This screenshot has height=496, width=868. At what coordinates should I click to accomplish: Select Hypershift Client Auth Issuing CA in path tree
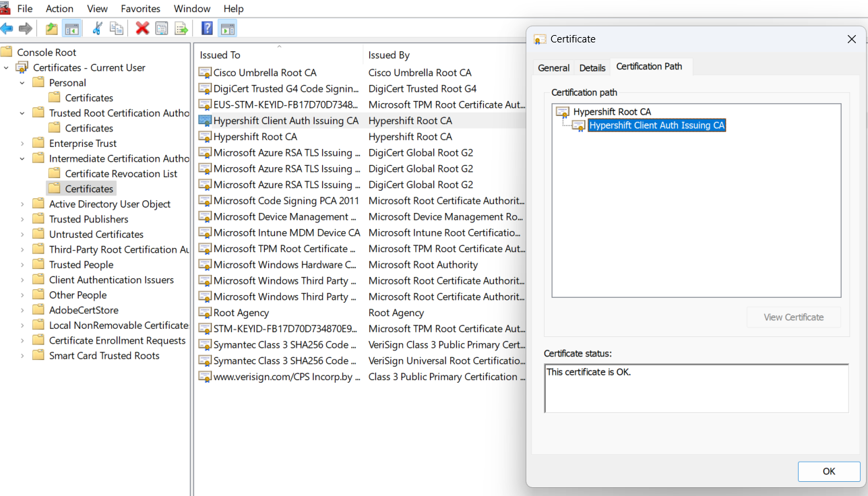tap(657, 125)
